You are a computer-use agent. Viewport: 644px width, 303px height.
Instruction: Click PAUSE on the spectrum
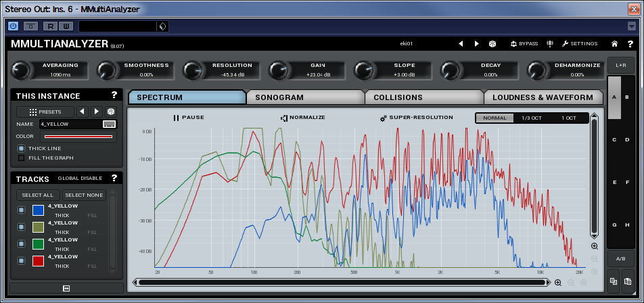[x=189, y=118]
